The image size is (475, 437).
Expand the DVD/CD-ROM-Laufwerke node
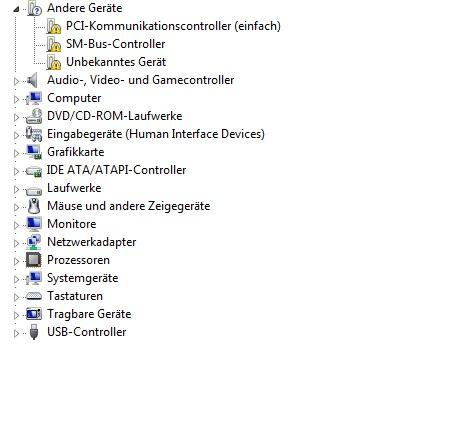point(16,117)
